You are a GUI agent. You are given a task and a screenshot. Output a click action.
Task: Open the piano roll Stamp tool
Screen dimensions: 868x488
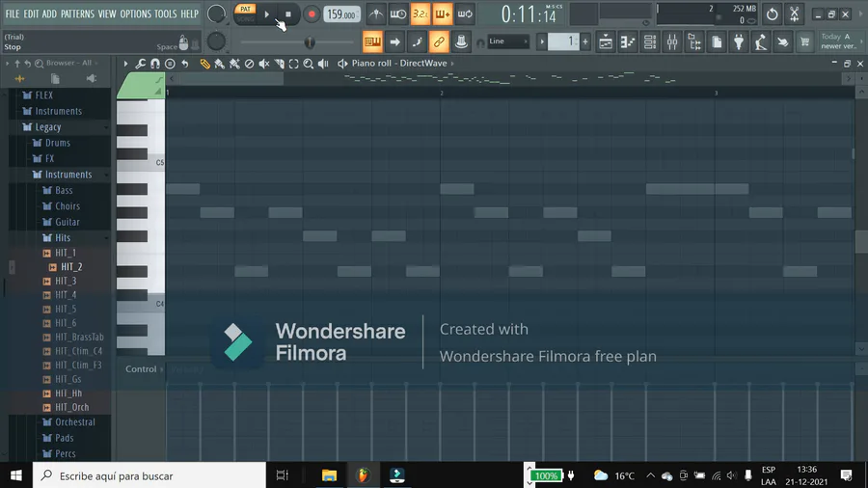(170, 64)
